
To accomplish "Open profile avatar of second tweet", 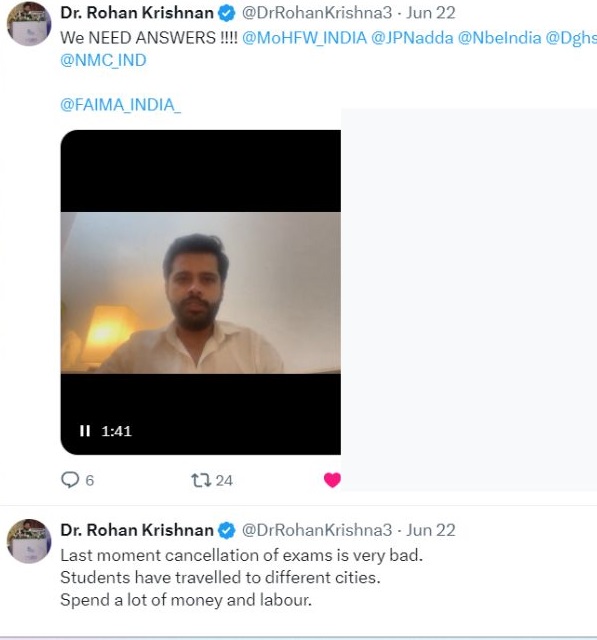I will coord(29,541).
